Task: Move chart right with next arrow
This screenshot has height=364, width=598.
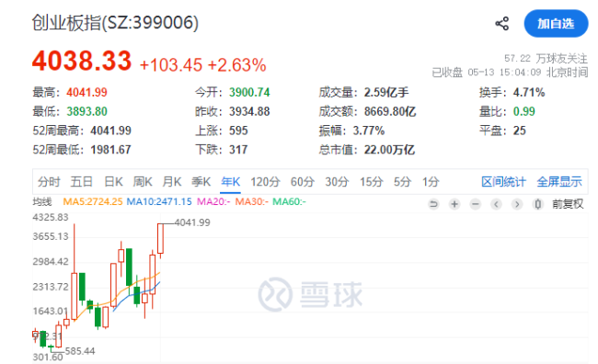Action: [x=517, y=204]
